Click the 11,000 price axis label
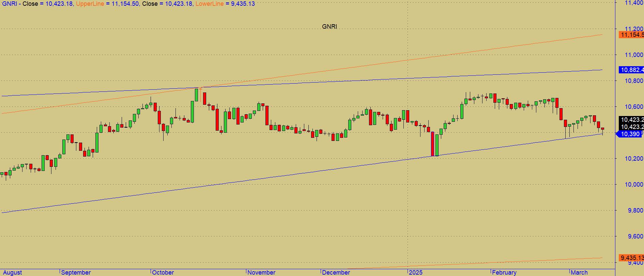 [634, 55]
